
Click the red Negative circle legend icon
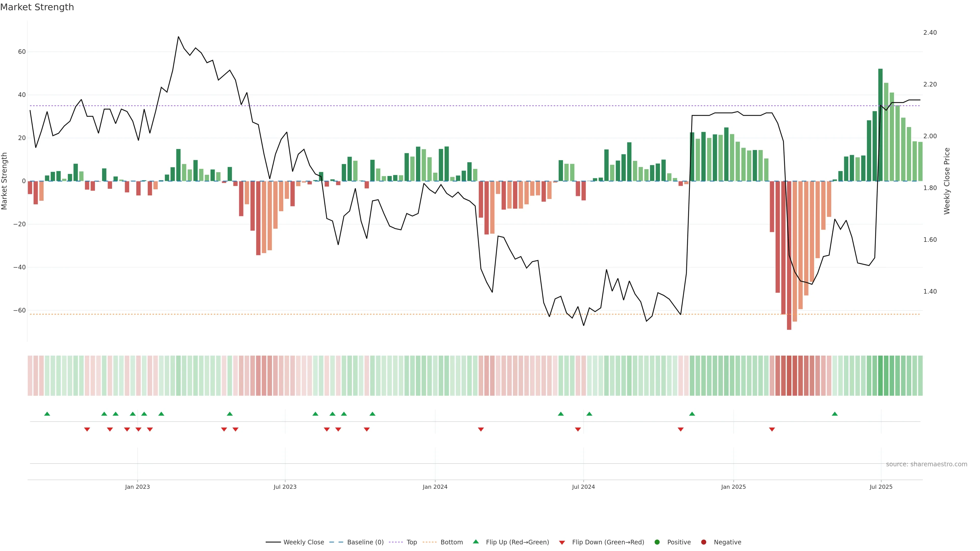(x=703, y=542)
